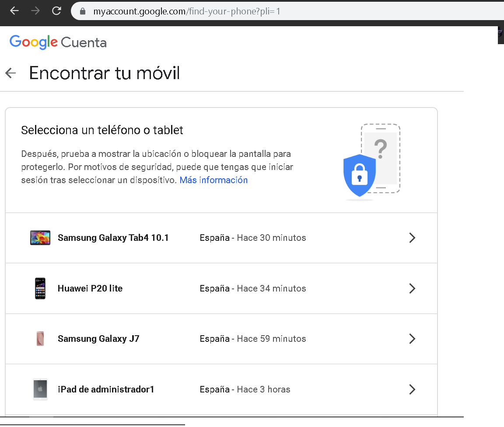
Task: Select Huawei P20 lite device name
Action: click(x=90, y=288)
